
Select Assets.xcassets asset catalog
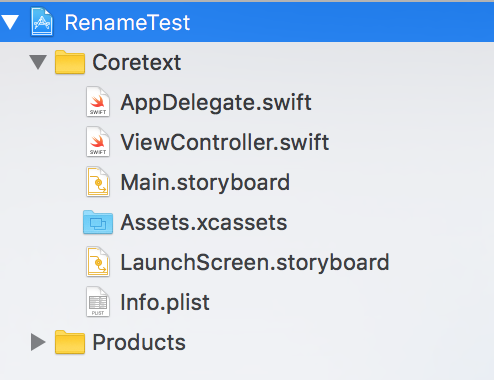point(204,222)
